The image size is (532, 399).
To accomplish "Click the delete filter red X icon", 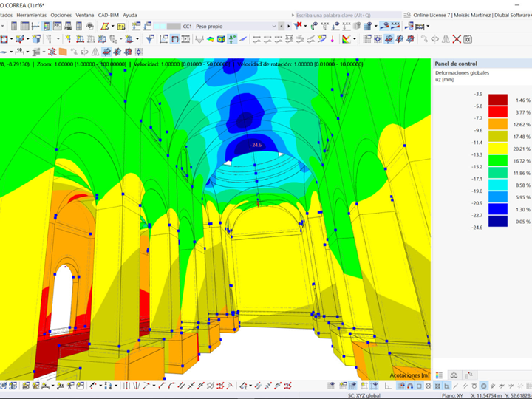I will 298,25.
